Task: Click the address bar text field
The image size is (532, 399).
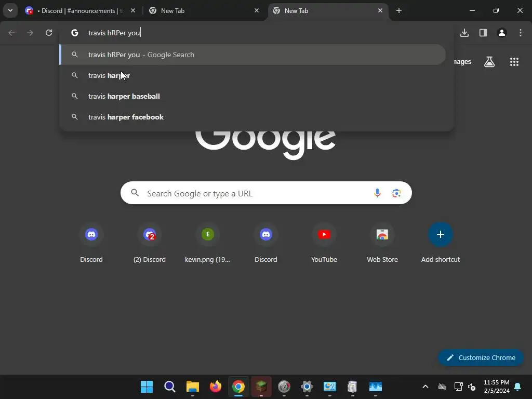Action: coord(257,33)
